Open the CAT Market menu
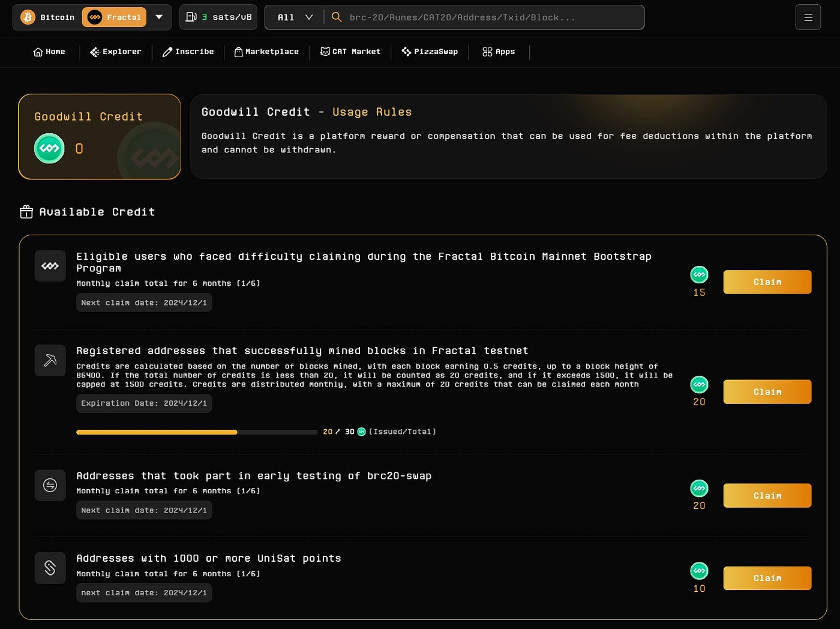 tap(350, 52)
